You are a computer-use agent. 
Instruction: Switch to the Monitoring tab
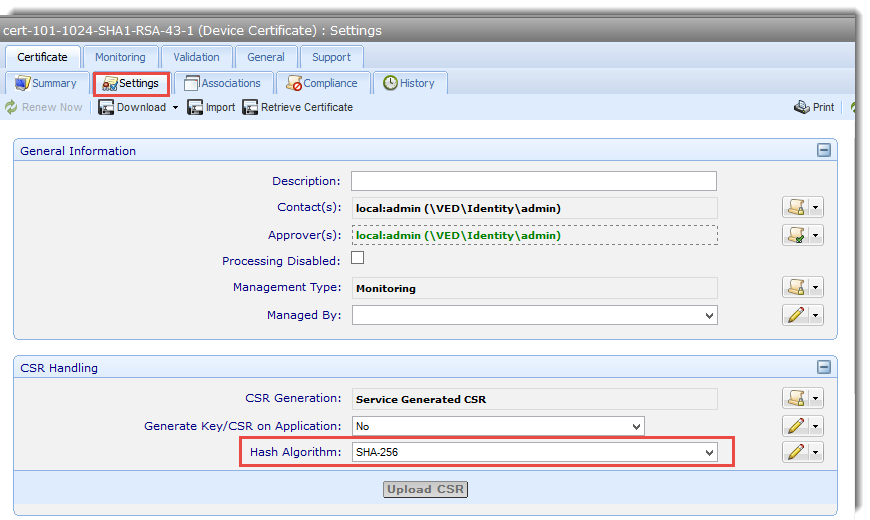coord(120,57)
